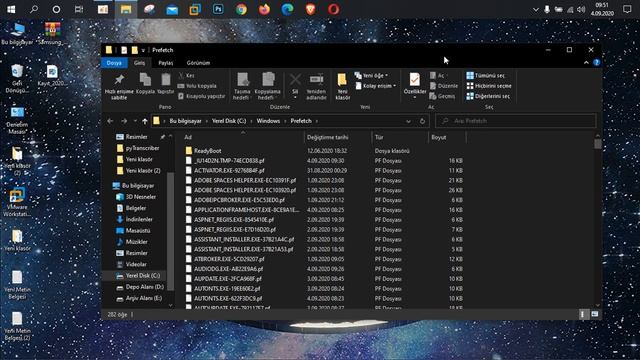Click the Ara: Prefetch search box
640x360 pixels.
click(515, 121)
